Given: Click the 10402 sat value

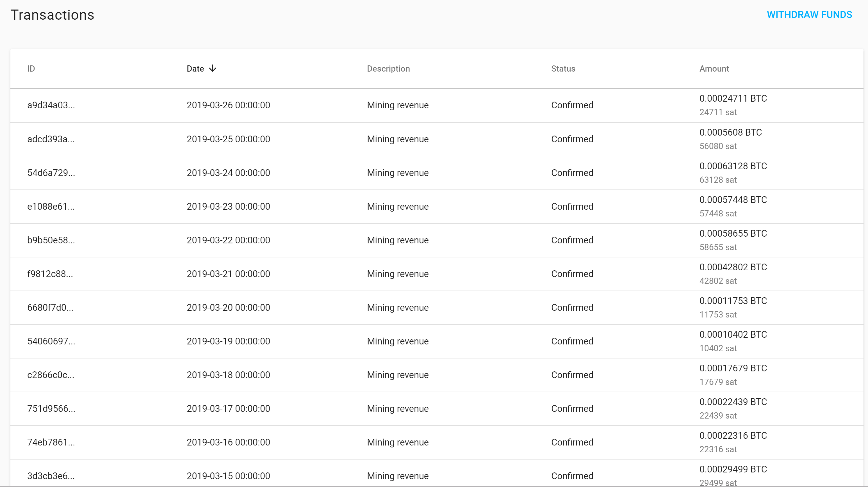Looking at the screenshot, I should (x=718, y=348).
